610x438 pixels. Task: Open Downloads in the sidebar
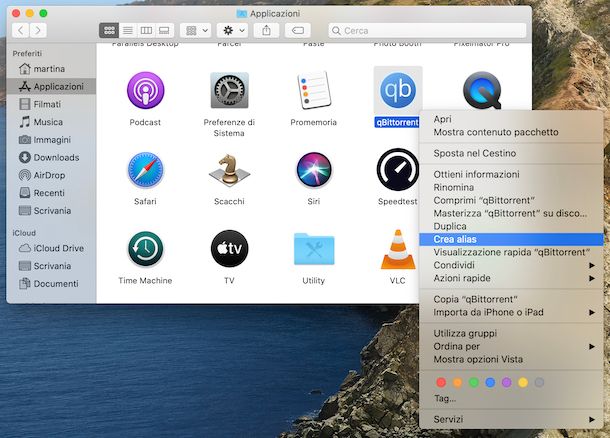point(51,158)
